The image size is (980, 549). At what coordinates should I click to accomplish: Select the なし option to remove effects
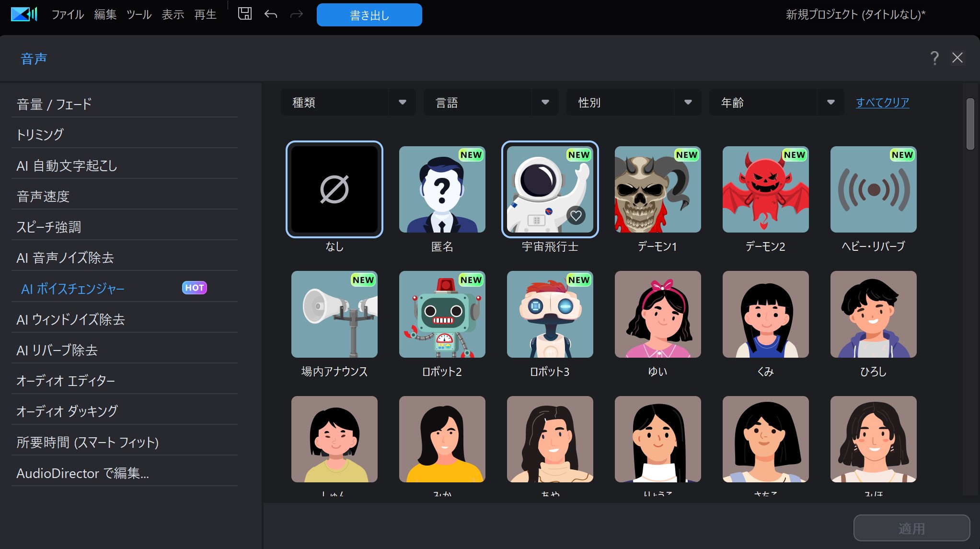(334, 189)
